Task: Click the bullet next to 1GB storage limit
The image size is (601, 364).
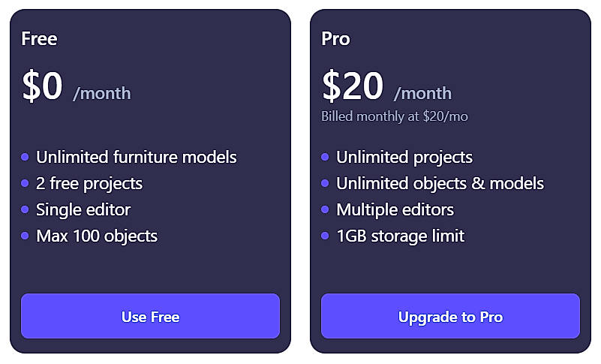Action: click(x=325, y=236)
